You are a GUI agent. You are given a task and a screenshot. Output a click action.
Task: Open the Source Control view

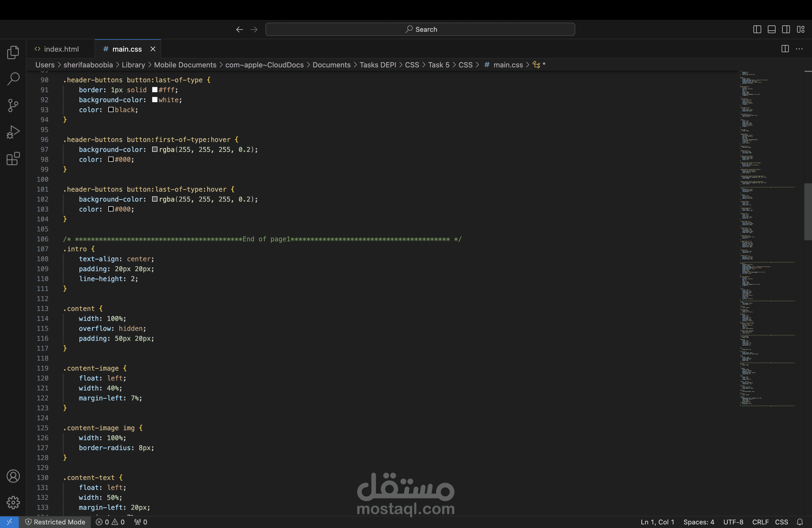[x=13, y=105]
